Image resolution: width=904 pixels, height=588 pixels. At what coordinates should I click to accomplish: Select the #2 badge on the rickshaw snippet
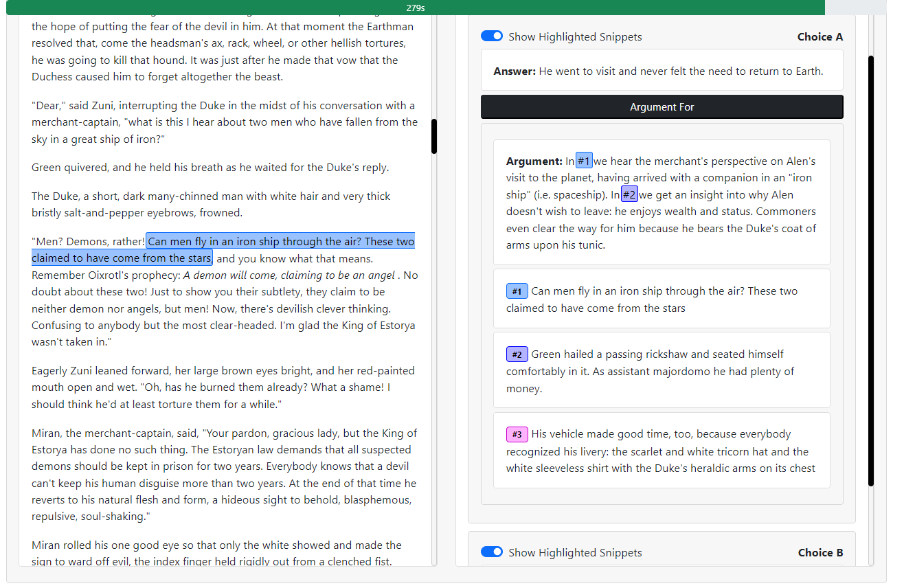[x=517, y=354]
